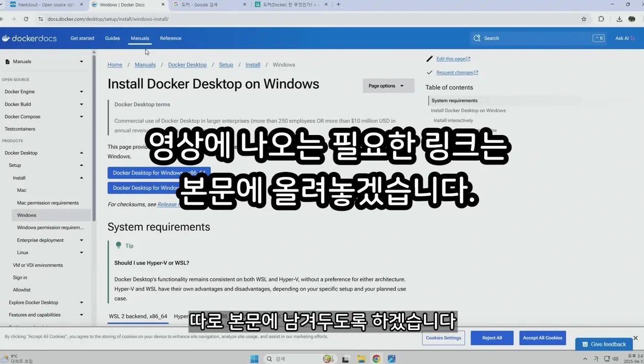Expand the Docker Build section
The width and height of the screenshot is (644, 364).
point(81,104)
